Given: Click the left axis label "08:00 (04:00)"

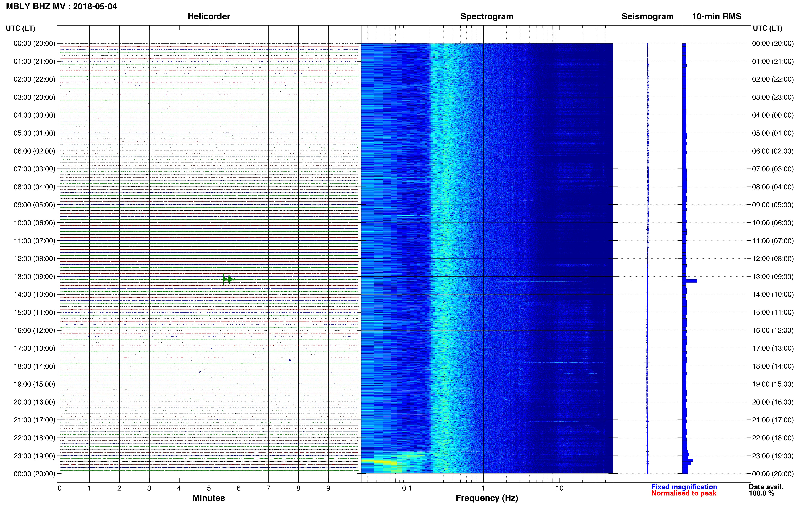Looking at the screenshot, I should pyautogui.click(x=34, y=187).
